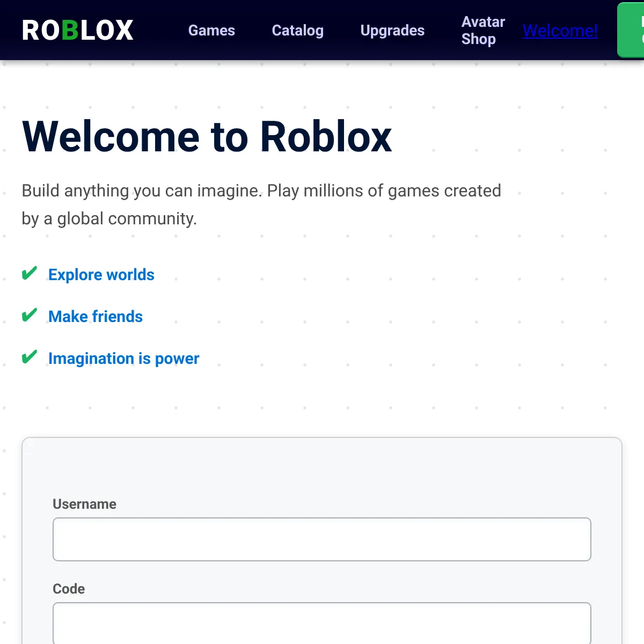Click the checkmark icon beside Make friends

[30, 316]
